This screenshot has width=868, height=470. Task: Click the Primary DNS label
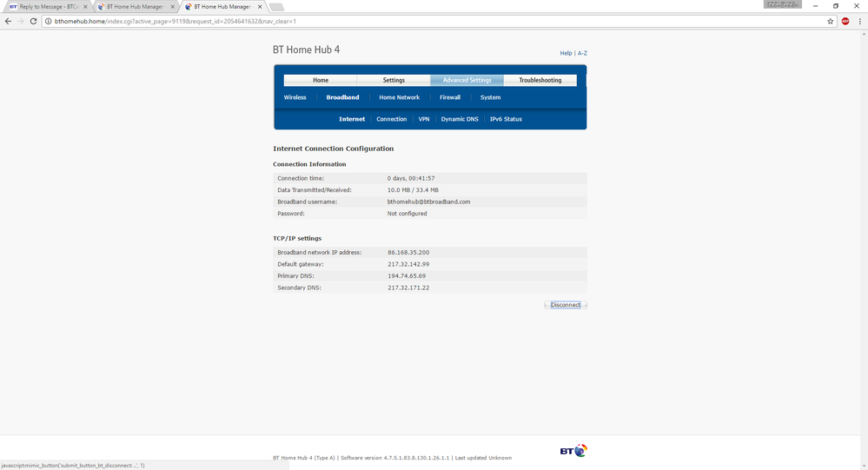[296, 275]
